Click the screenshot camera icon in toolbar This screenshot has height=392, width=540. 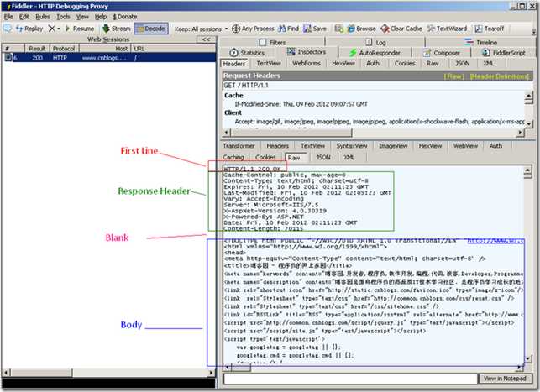pyautogui.click(x=339, y=29)
